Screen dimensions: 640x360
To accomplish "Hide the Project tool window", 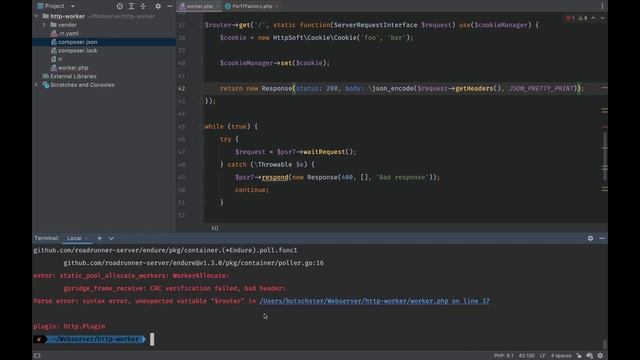I will click(169, 6).
